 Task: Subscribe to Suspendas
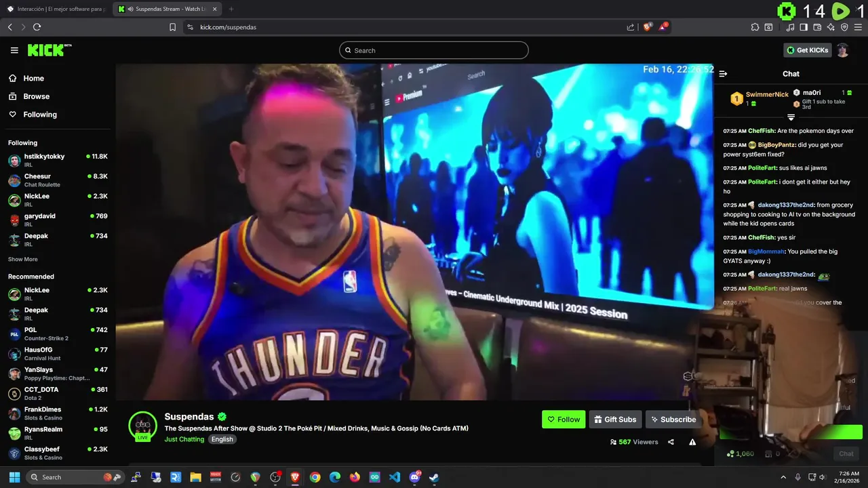pos(672,420)
